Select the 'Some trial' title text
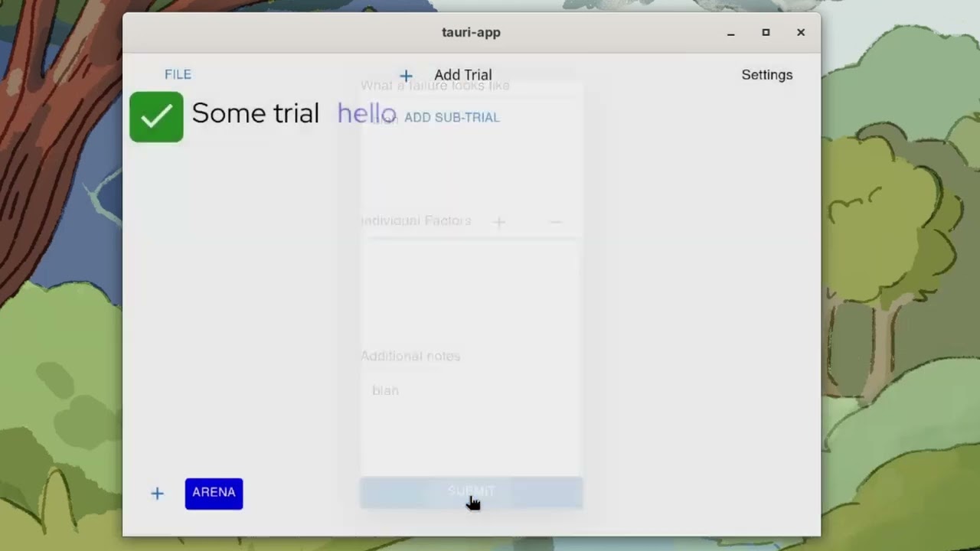This screenshot has width=980, height=551. pyautogui.click(x=255, y=113)
